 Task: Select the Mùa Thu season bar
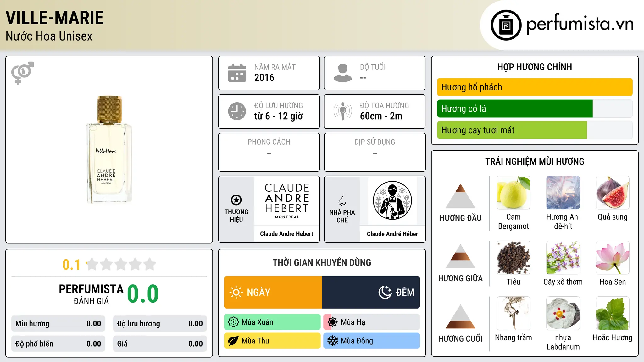(272, 341)
